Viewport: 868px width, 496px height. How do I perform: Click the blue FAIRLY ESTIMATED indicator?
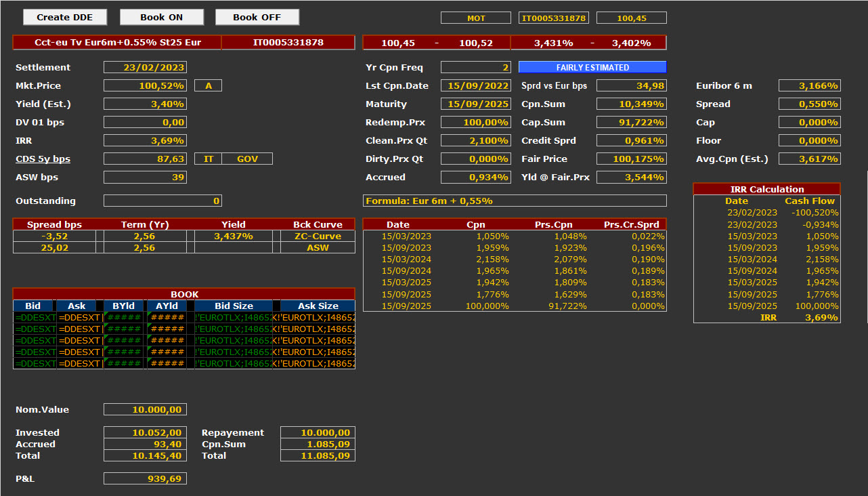coord(592,68)
